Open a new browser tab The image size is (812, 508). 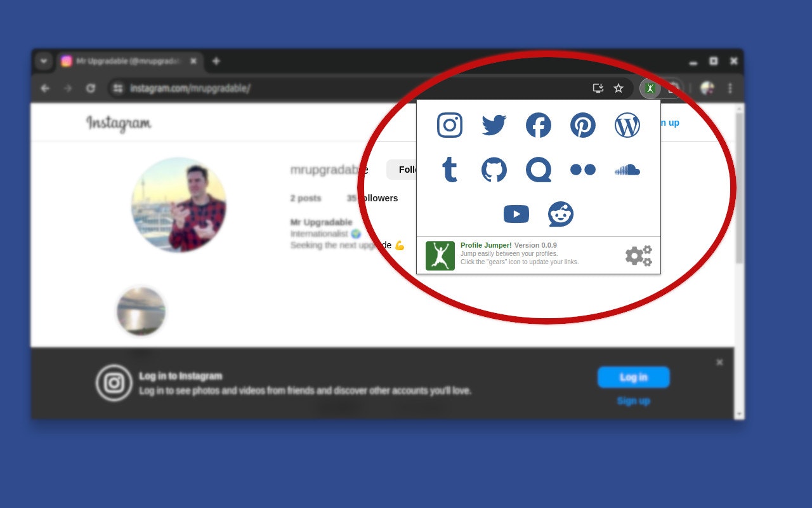216,61
